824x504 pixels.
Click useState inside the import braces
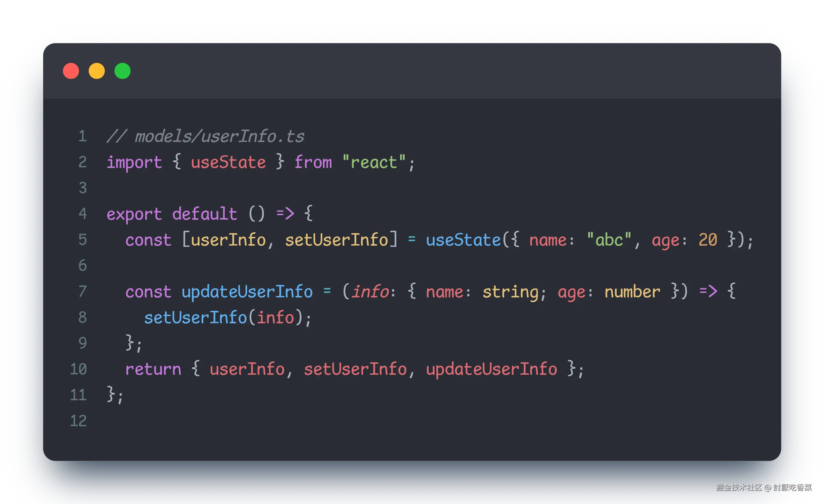pyautogui.click(x=228, y=162)
